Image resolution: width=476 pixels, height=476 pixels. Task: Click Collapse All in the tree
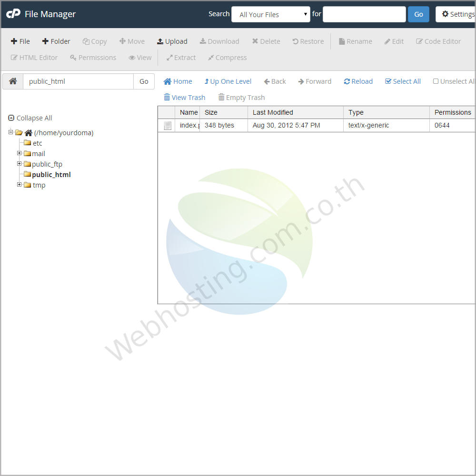(x=30, y=118)
